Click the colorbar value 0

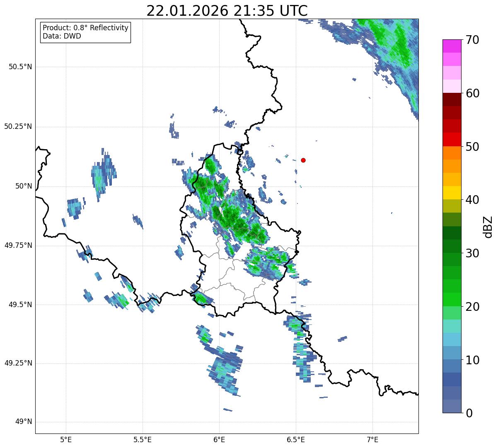(x=469, y=413)
